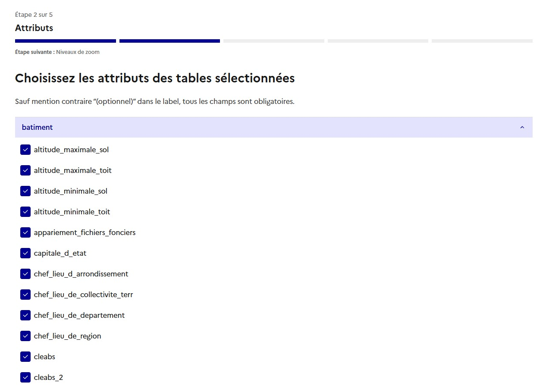Uncheck the capitale_d_etat attribute
The width and height of the screenshot is (546, 392).
(25, 253)
